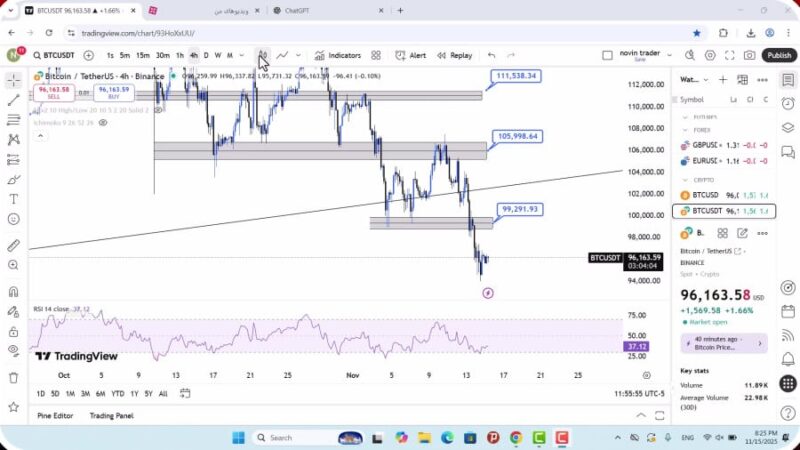Click the trash can remove-objects icon
Image resolution: width=800 pixels, height=450 pixels.
click(13, 377)
